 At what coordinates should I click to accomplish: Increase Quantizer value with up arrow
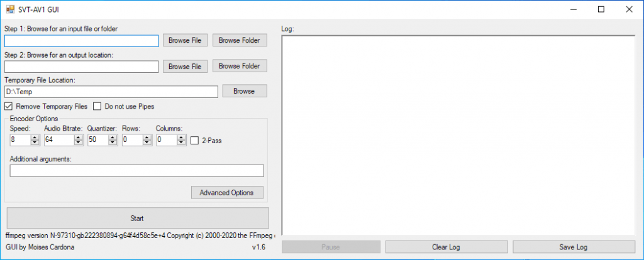113,138
